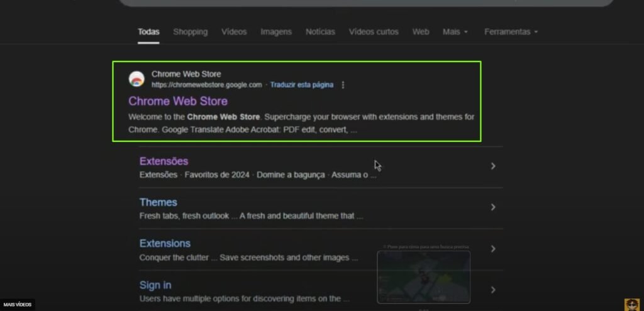Open the three-dot menu beside the result URL
The height and width of the screenshot is (311, 644).
point(343,85)
